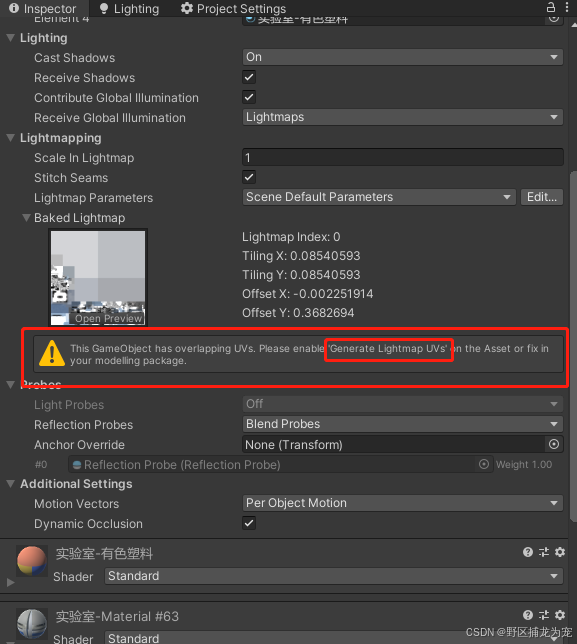Click the 实验室-有色塑料 material name
577x644 pixels.
(104, 554)
